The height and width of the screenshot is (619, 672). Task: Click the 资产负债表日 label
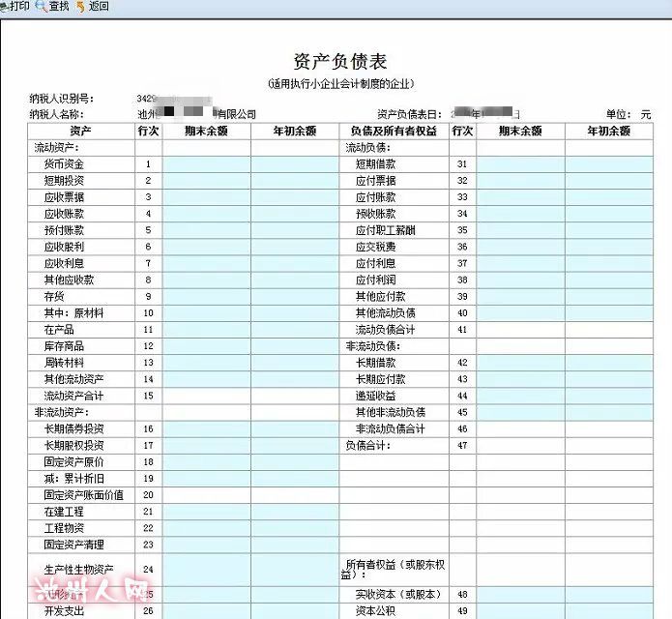[x=410, y=114]
